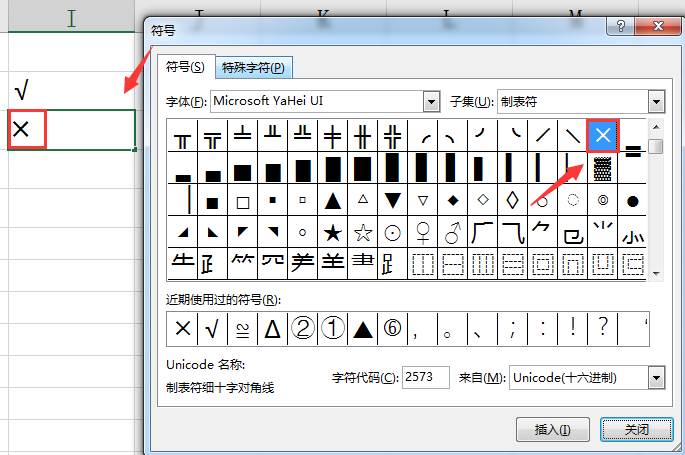The height and width of the screenshot is (455, 685).
Task: Choose the circled dot sun symbol
Action: (392, 233)
